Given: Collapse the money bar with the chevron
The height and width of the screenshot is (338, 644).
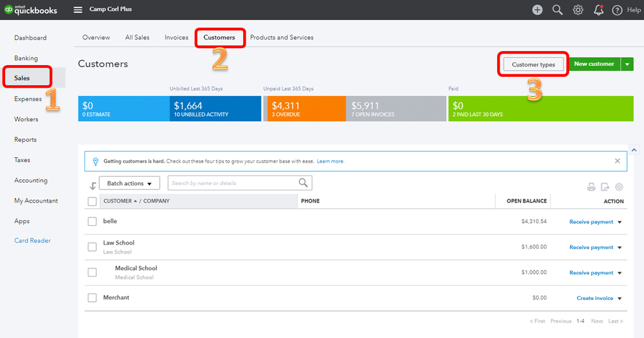Looking at the screenshot, I should click(634, 150).
